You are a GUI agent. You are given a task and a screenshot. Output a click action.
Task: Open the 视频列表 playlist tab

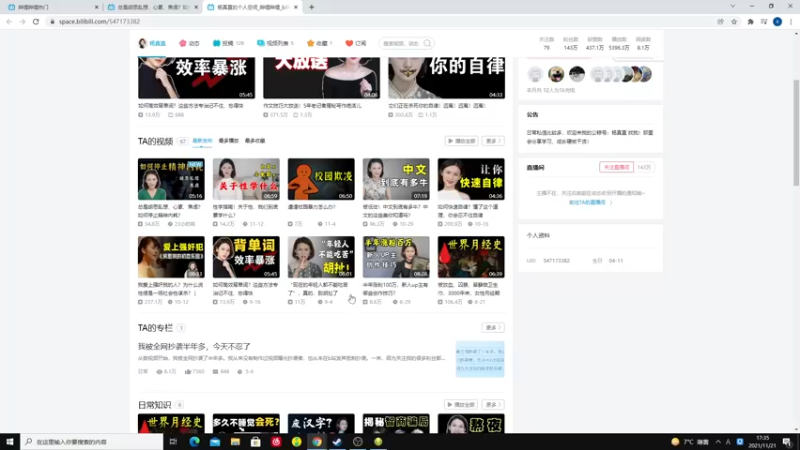[x=276, y=43]
